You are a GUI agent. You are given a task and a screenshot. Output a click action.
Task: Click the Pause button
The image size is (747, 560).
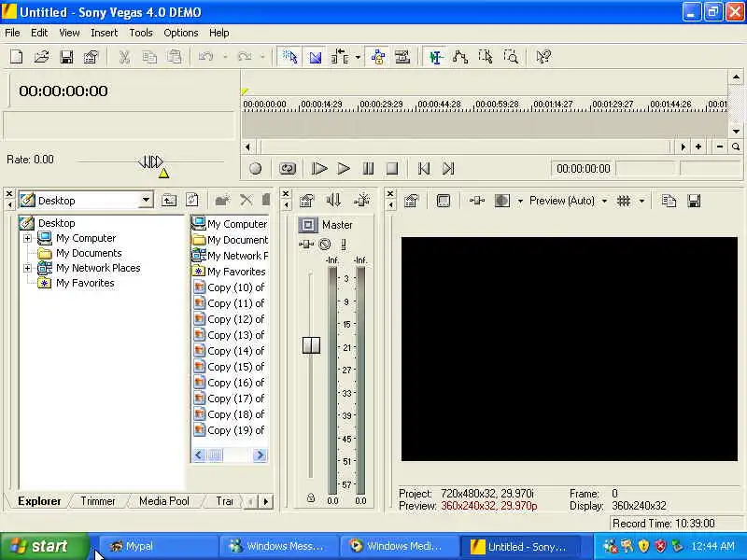(368, 169)
